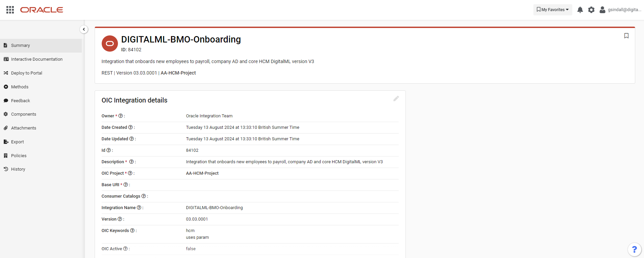644x258 pixels.
Task: Show help for the Version field
Action: coord(120,219)
